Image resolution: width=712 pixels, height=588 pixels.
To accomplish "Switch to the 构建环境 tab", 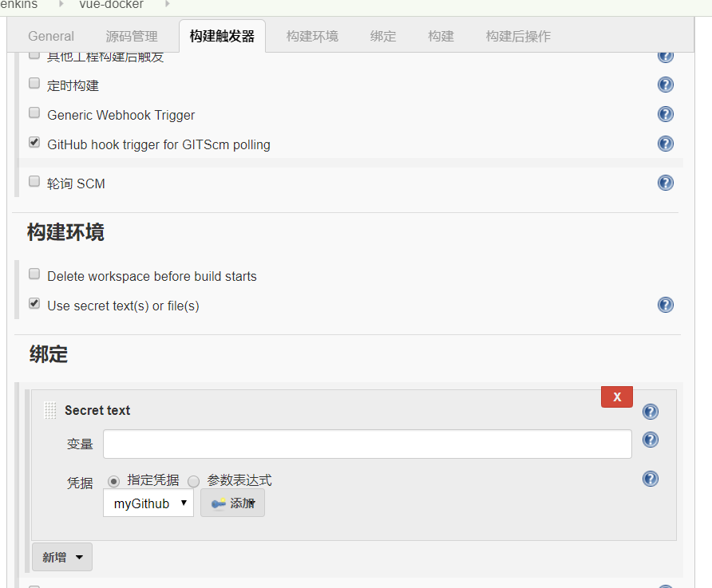I will click(312, 36).
